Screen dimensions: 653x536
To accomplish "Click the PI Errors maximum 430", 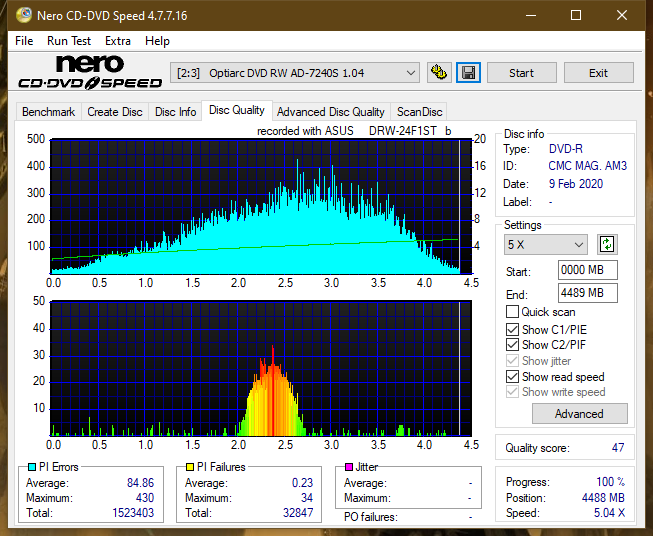I will (x=145, y=498).
